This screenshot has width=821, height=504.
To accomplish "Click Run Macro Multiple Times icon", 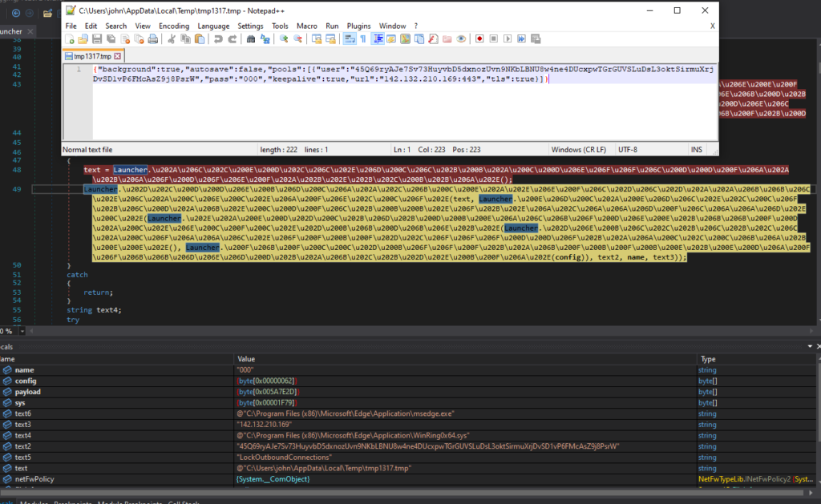I will pyautogui.click(x=521, y=39).
